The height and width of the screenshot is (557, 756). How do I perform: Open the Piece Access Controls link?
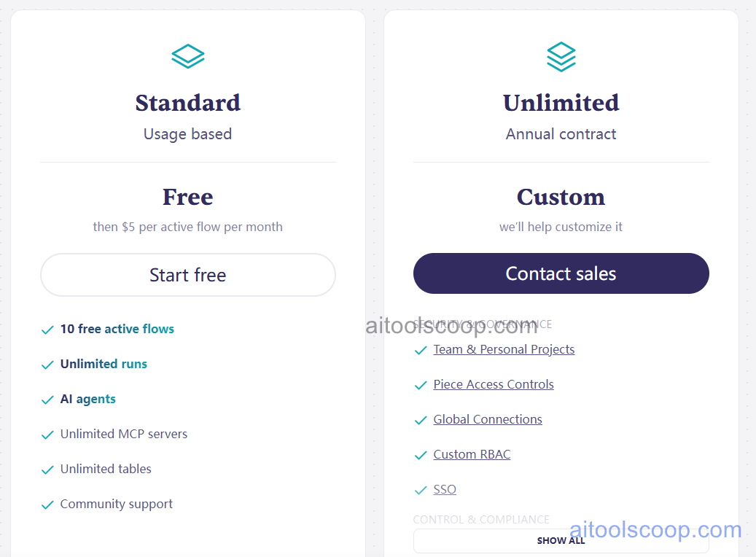[x=493, y=384]
